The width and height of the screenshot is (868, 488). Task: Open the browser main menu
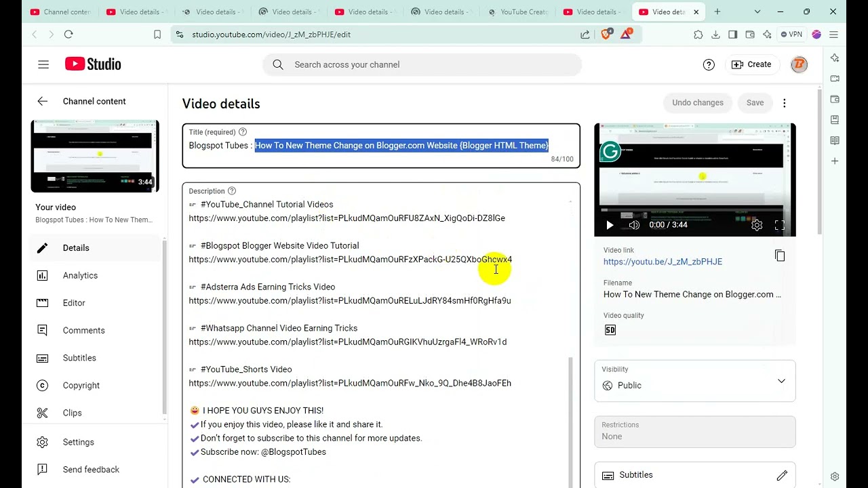coord(833,35)
